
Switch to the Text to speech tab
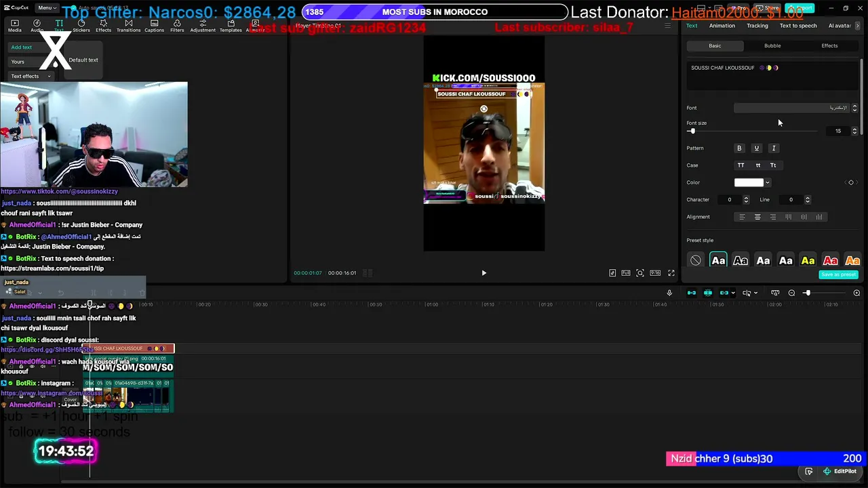[x=797, y=26]
